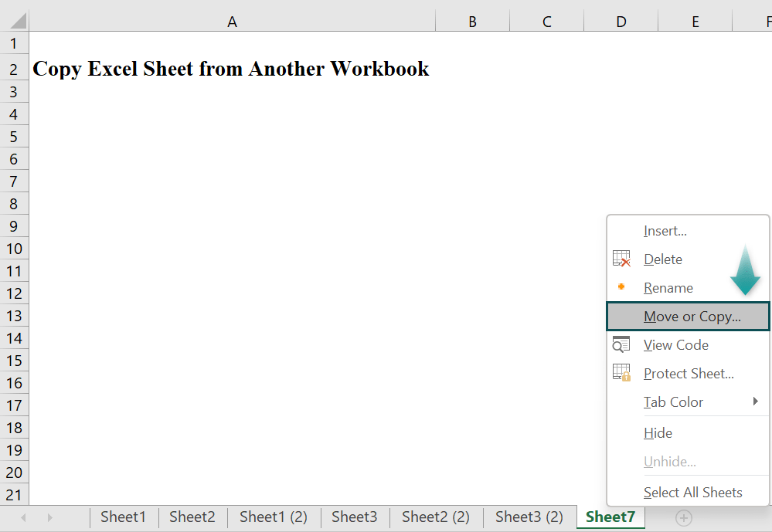Select the Rename icon beside Rename
The width and height of the screenshot is (772, 532).
click(x=621, y=287)
